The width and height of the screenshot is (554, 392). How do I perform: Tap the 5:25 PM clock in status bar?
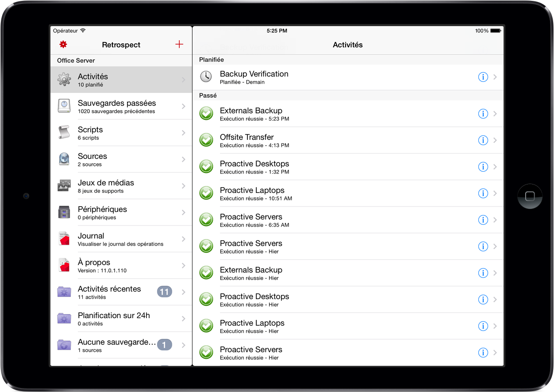pos(277,31)
